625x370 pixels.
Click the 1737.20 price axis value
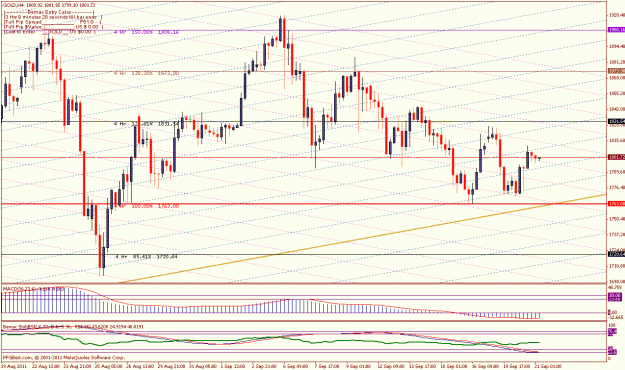(617, 234)
